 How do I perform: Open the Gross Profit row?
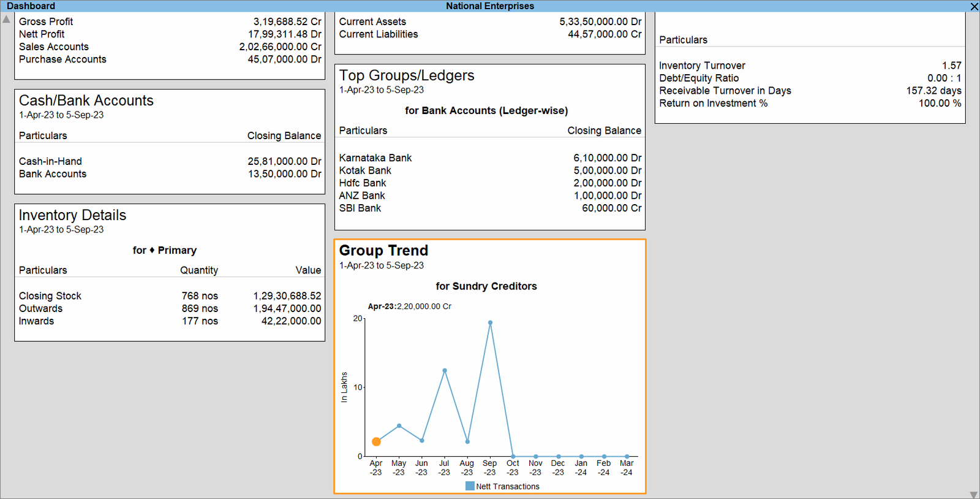[170, 21]
